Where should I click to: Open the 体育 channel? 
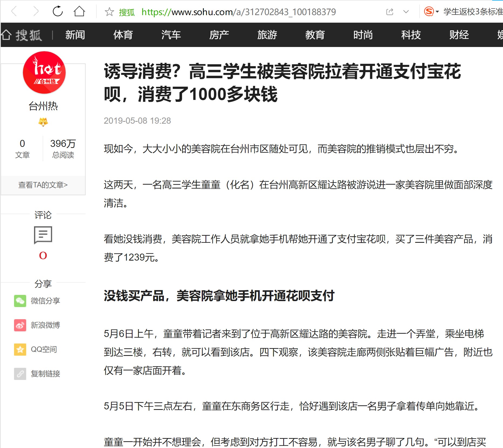tap(123, 35)
